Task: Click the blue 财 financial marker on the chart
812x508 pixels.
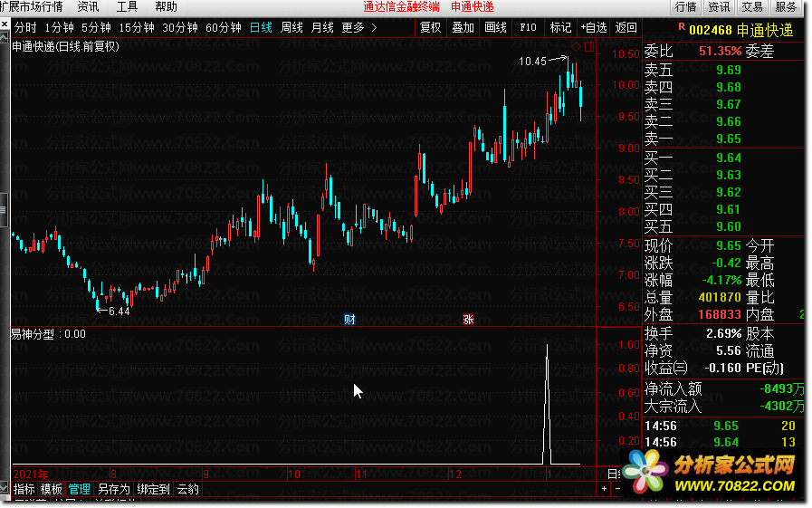Action: tap(350, 320)
